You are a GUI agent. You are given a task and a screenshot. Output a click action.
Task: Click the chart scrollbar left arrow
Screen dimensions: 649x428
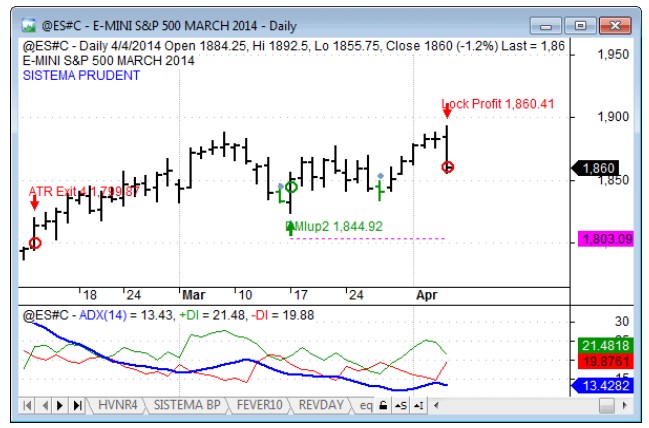436,406
